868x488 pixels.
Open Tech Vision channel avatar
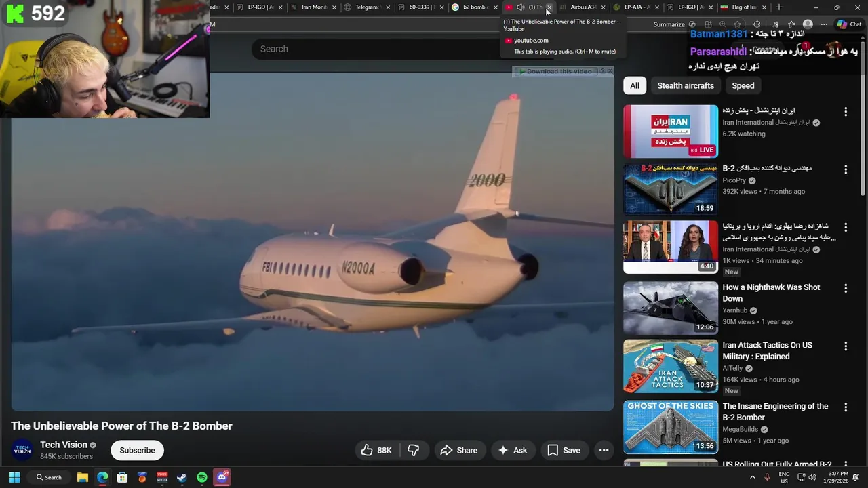coord(22,450)
